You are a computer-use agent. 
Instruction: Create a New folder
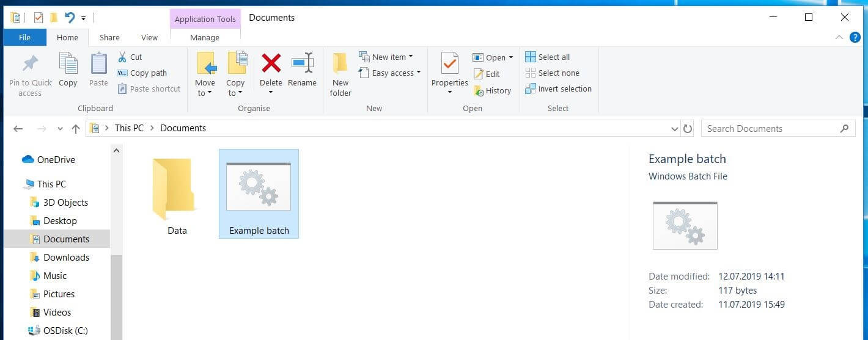340,74
